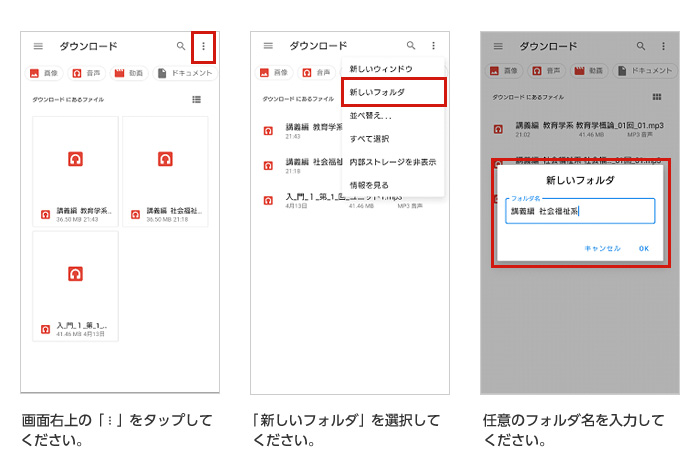This screenshot has width=700, height=467.
Task: Confirm new folder with OK button
Action: 644,248
